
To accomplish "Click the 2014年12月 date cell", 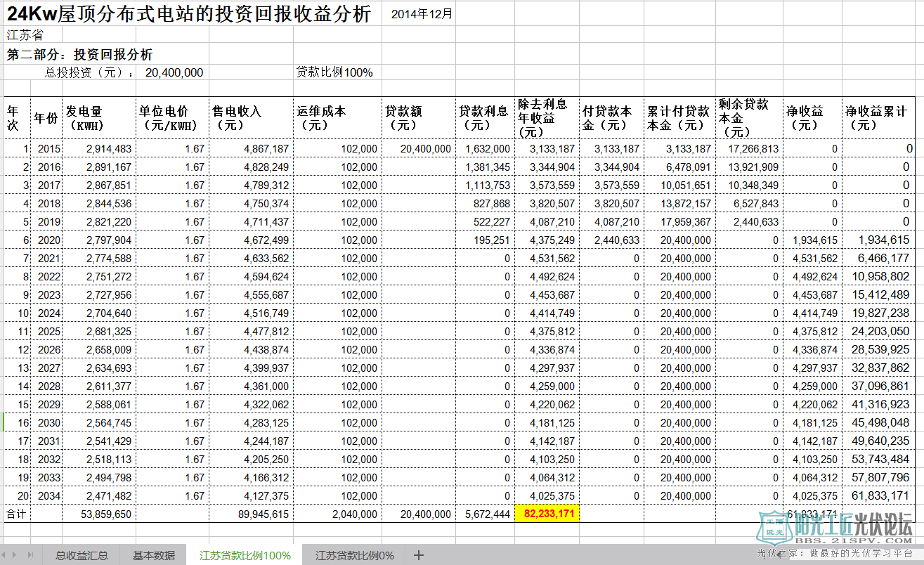I will click(422, 14).
